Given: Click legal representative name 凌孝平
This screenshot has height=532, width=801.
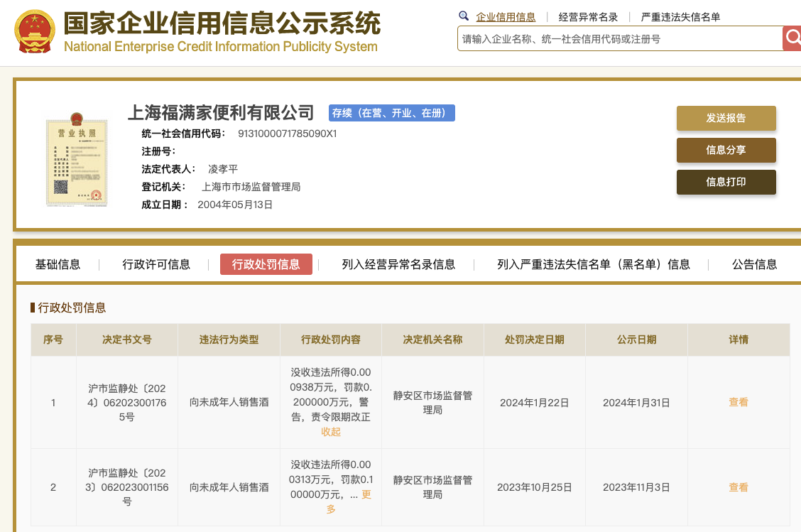Looking at the screenshot, I should [x=223, y=169].
